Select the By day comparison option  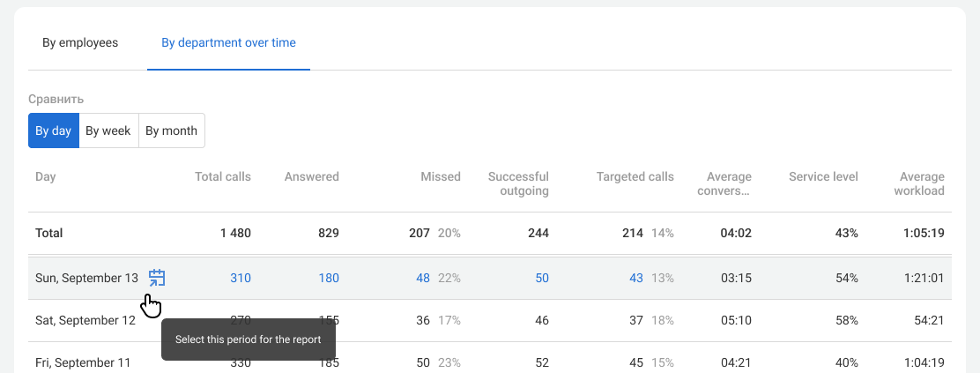click(x=54, y=131)
